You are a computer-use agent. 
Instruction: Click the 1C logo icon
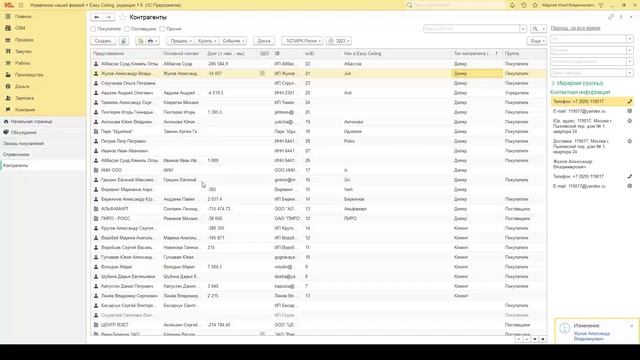9,5
